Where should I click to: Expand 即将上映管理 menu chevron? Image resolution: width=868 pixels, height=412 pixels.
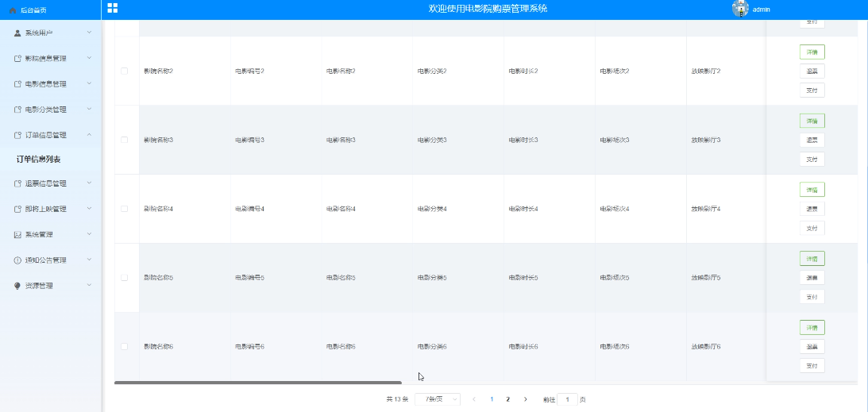(89, 209)
